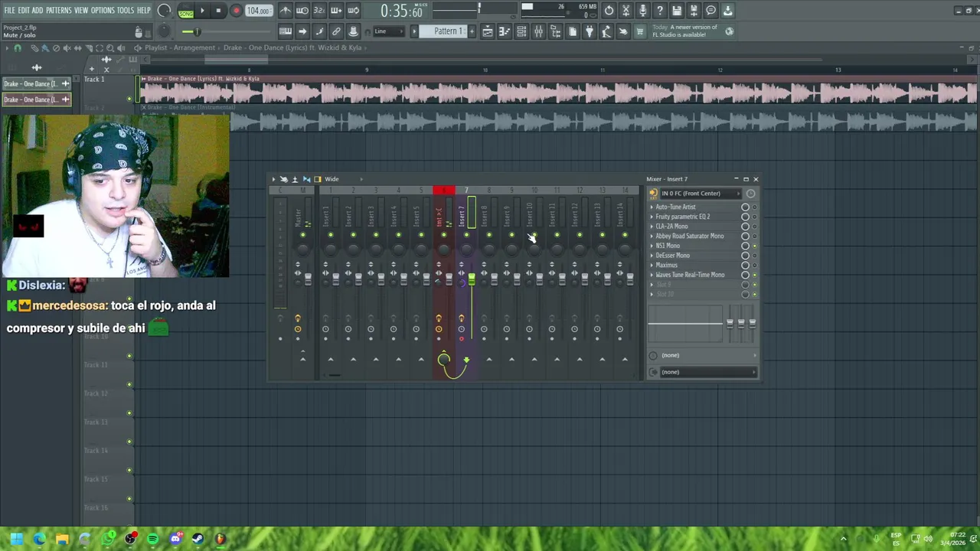Click the Save floppy disk icon

click(x=677, y=11)
